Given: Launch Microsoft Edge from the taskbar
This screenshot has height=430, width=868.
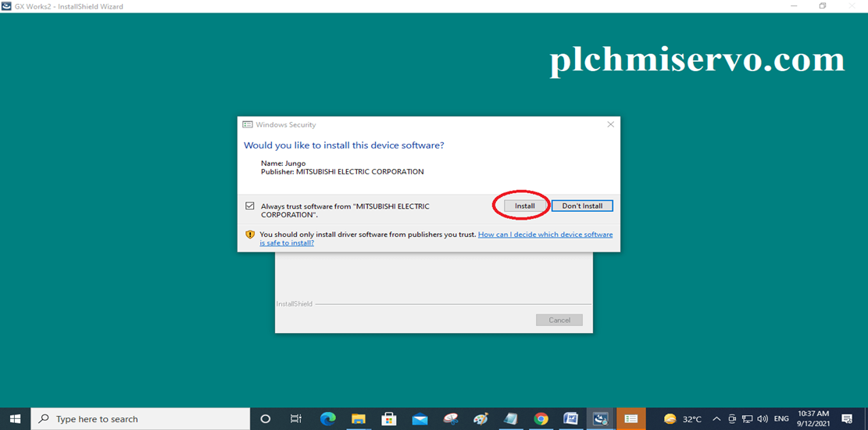Looking at the screenshot, I should tap(327, 419).
